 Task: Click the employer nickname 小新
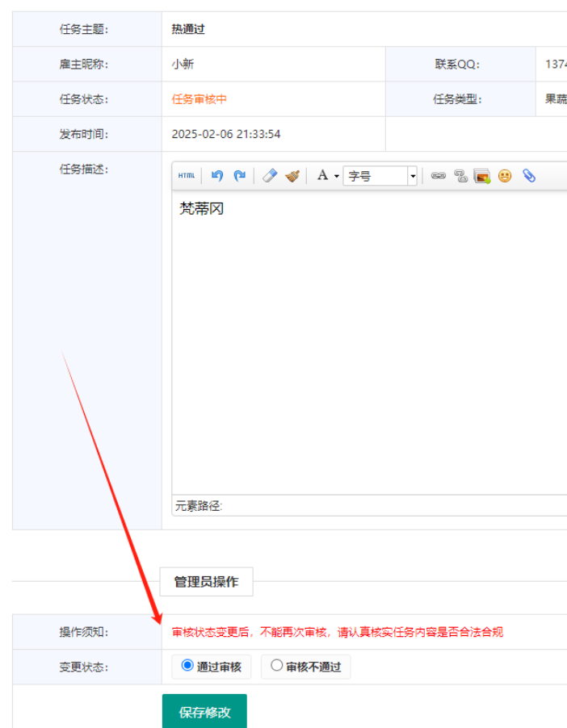pos(183,64)
